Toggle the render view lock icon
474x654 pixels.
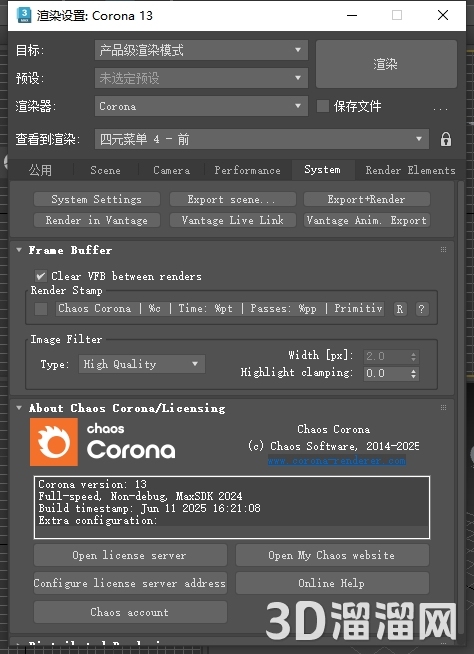(446, 139)
